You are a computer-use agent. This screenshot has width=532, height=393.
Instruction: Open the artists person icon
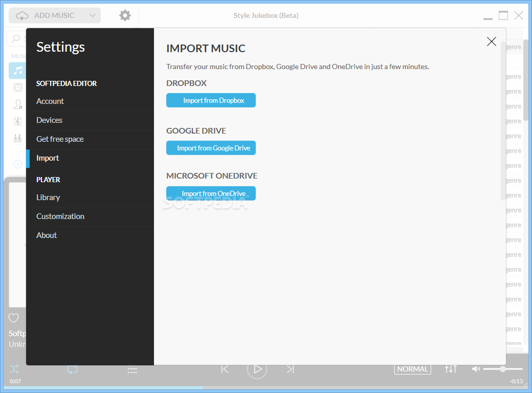pos(17,104)
